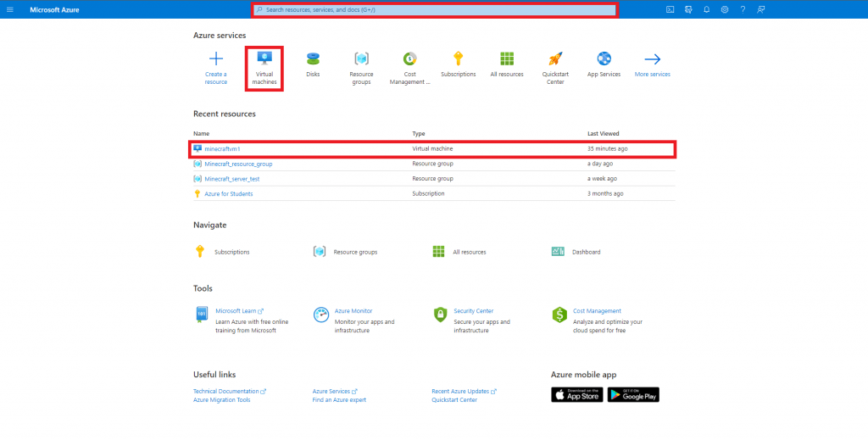
Task: Click the App Store download badge
Action: pyautogui.click(x=577, y=394)
